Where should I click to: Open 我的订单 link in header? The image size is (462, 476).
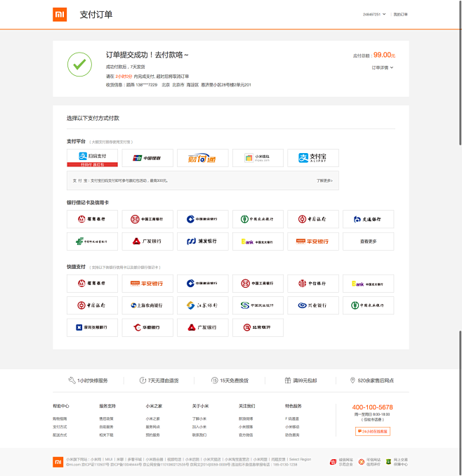click(x=400, y=14)
